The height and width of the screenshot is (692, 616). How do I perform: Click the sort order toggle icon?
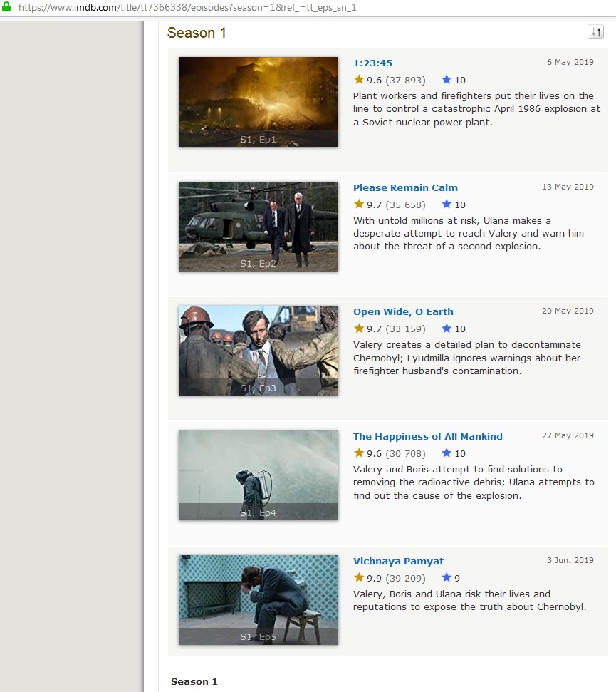pos(595,32)
